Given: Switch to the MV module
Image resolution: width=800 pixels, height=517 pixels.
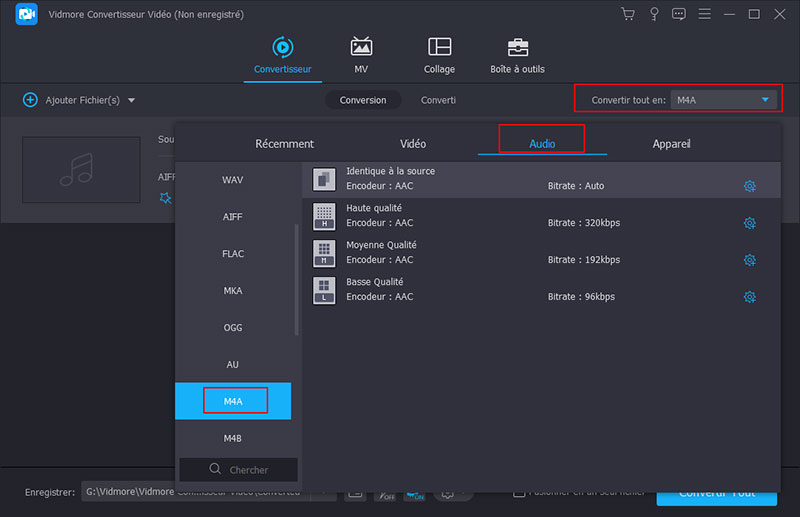Looking at the screenshot, I should tap(361, 56).
